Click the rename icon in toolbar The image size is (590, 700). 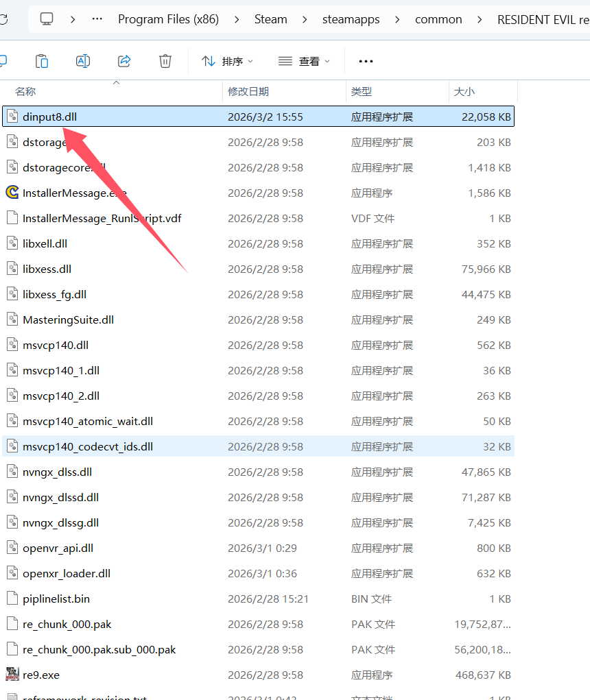click(83, 61)
